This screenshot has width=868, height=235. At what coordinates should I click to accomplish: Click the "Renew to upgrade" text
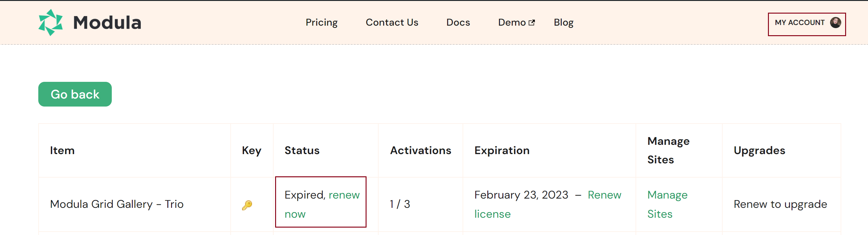780,204
